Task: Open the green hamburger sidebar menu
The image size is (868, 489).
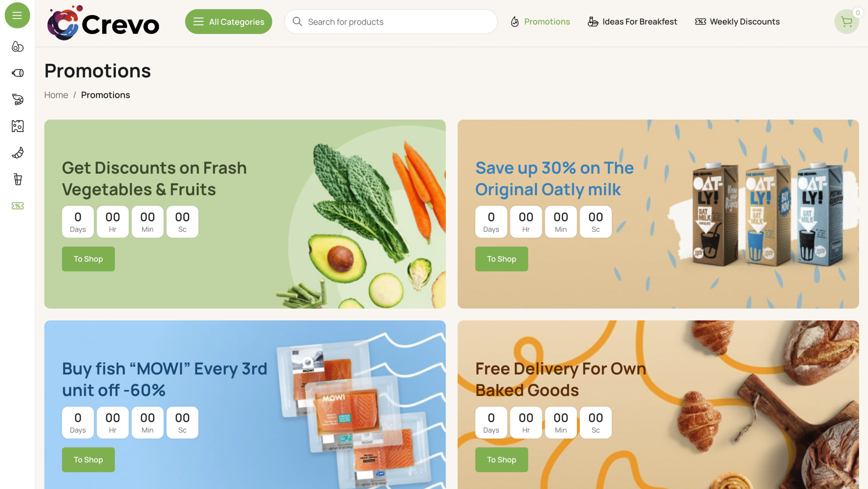Action: pos(17,15)
